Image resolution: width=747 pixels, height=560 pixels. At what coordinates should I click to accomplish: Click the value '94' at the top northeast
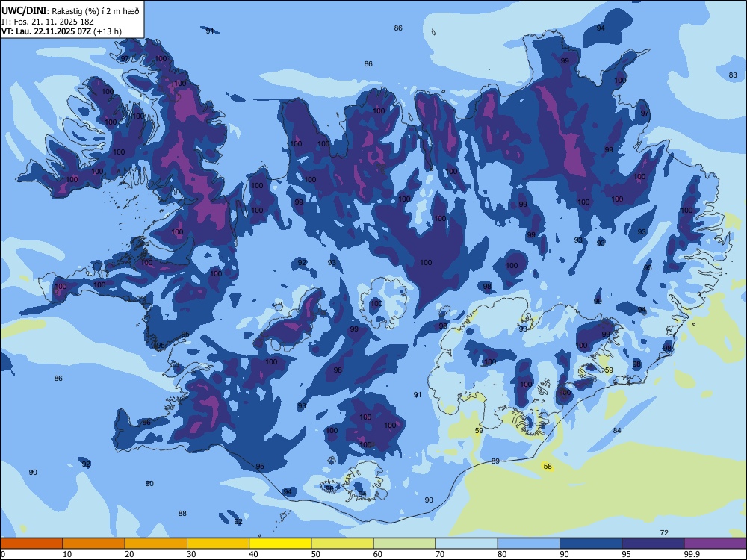click(x=601, y=28)
